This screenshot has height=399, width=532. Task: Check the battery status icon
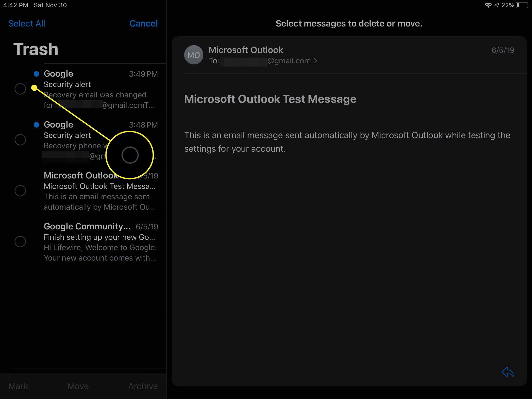coord(522,5)
